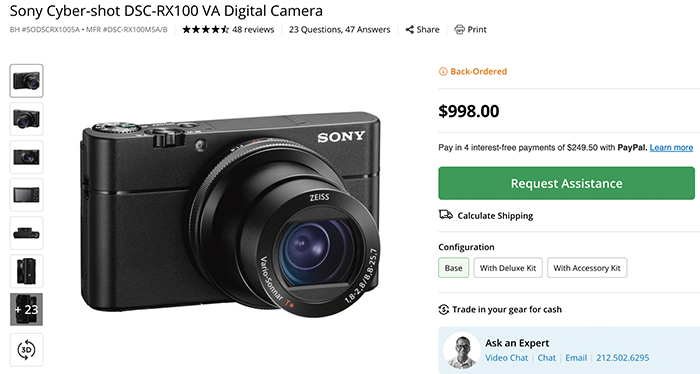Click the Email expert link
Image resolution: width=700 pixels, height=374 pixels.
(x=576, y=358)
